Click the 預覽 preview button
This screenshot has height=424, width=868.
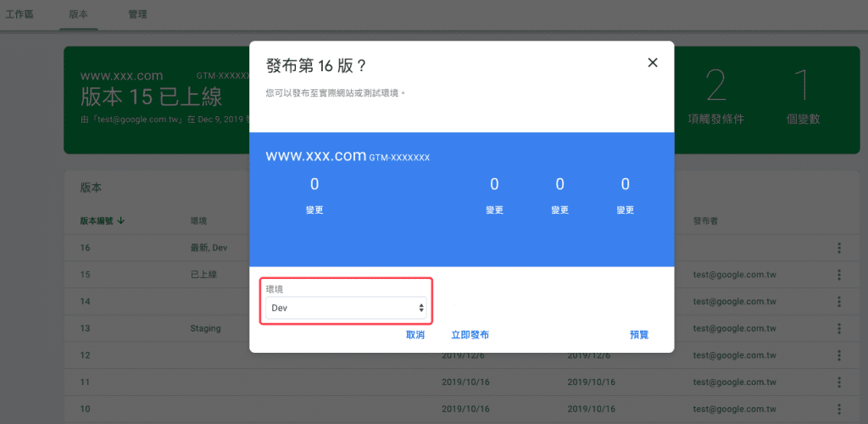[x=639, y=335]
